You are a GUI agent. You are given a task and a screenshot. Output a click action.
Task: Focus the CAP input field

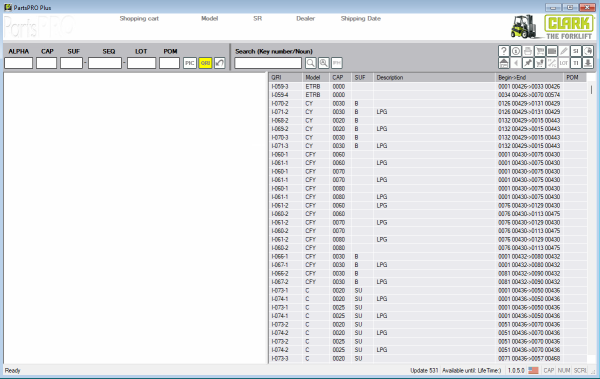coord(47,63)
